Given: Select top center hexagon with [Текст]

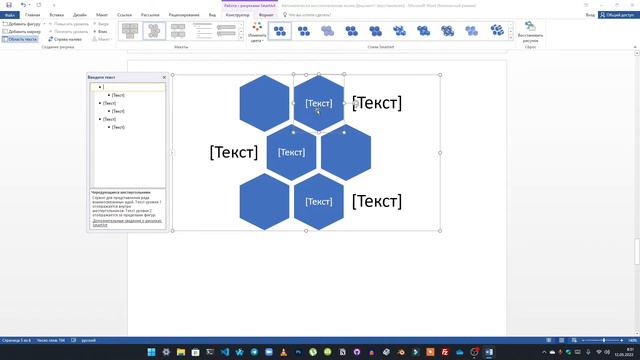Looking at the screenshot, I should click(x=319, y=103).
